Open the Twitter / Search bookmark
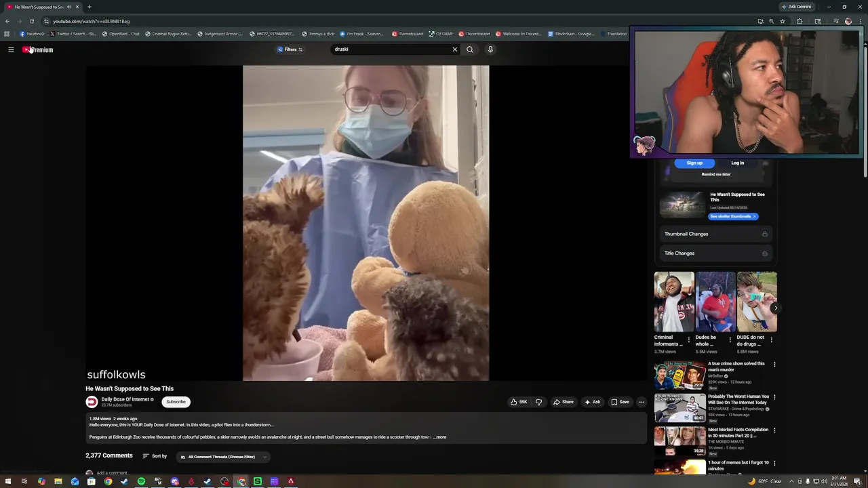 pos(73,34)
